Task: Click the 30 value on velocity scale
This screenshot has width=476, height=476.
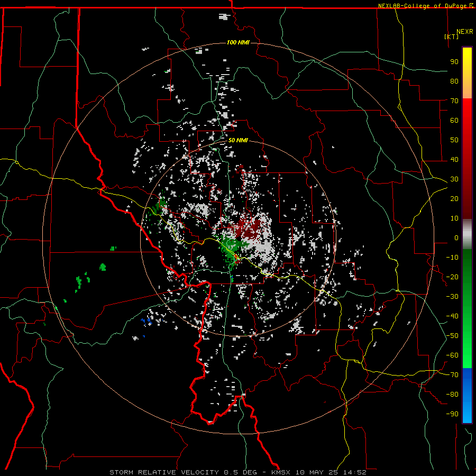Action: pyautogui.click(x=454, y=179)
